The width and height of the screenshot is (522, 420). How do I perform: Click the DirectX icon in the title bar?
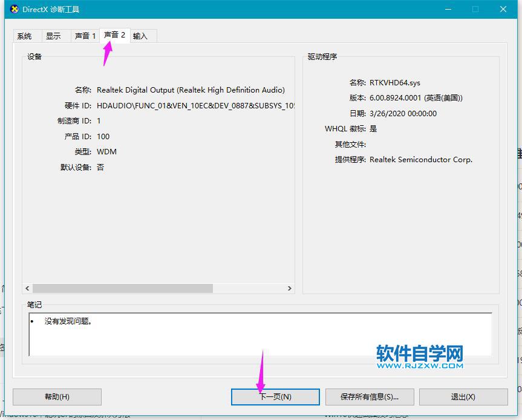click(15, 9)
